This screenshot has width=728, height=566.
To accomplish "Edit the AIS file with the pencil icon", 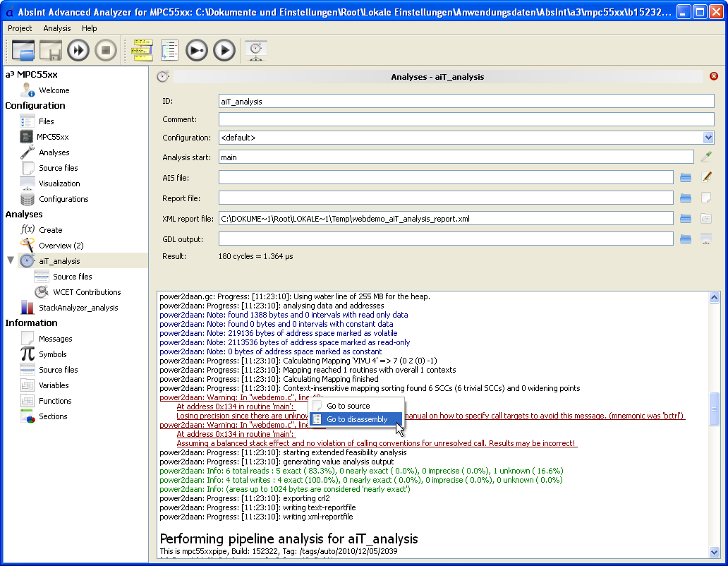I will click(x=705, y=177).
